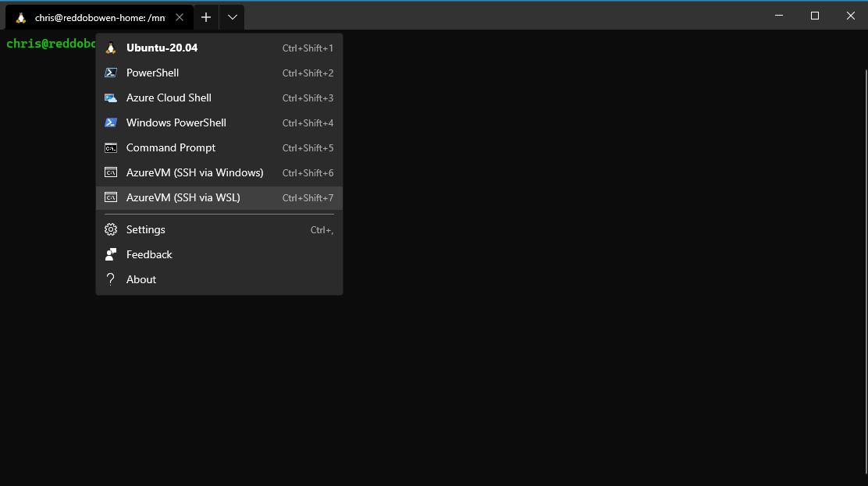Select the Ubuntu penguin profile icon

tap(110, 48)
